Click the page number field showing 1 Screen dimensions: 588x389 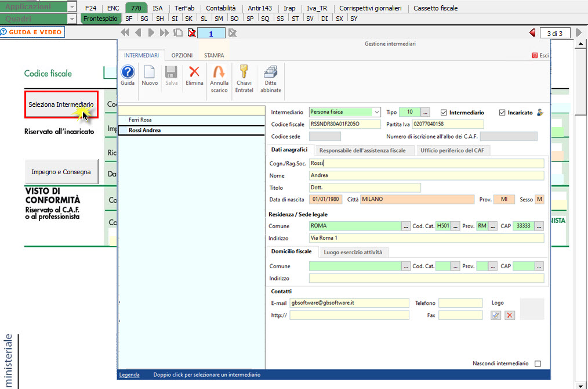tap(211, 34)
